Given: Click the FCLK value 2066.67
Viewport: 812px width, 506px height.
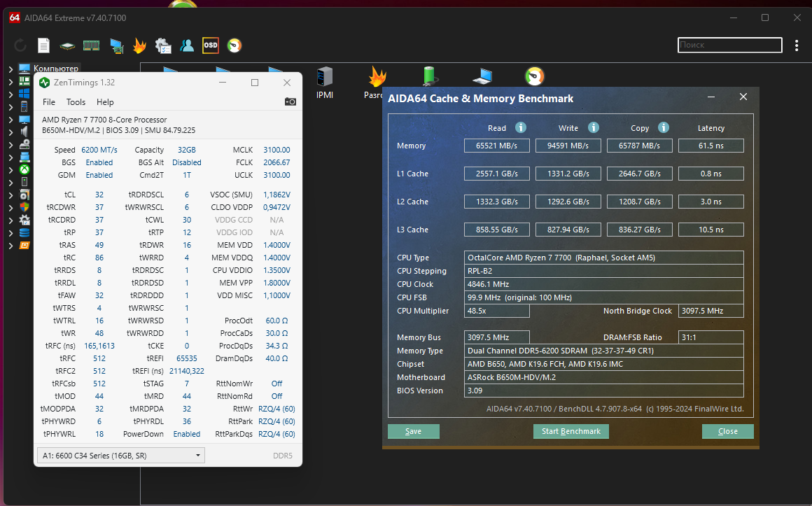Looking at the screenshot, I should (x=276, y=162).
